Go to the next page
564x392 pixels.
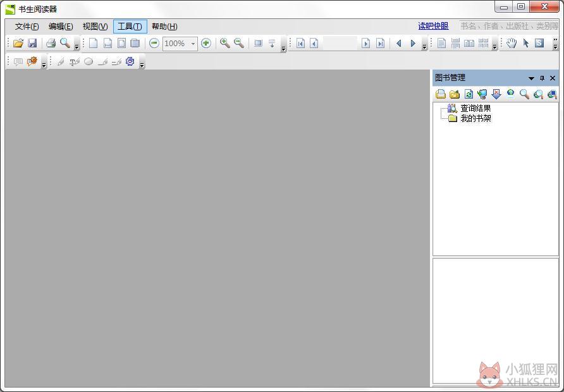click(365, 44)
